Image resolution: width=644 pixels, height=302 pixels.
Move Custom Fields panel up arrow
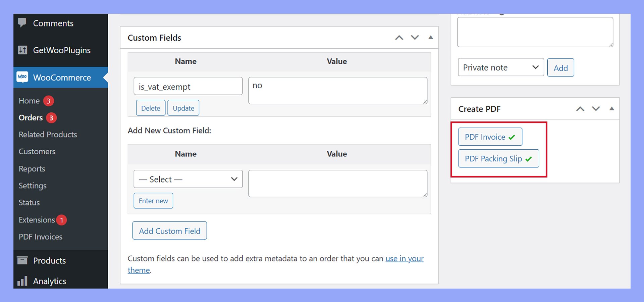click(399, 38)
